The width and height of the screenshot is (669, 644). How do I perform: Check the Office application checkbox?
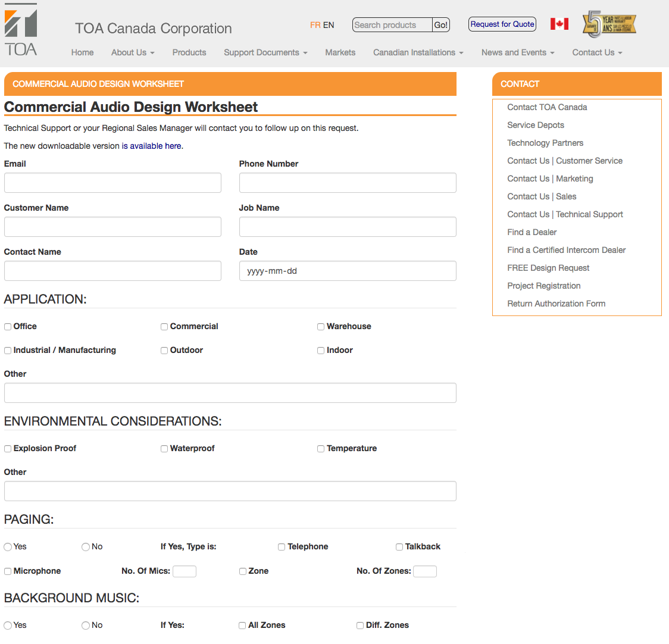coord(8,327)
